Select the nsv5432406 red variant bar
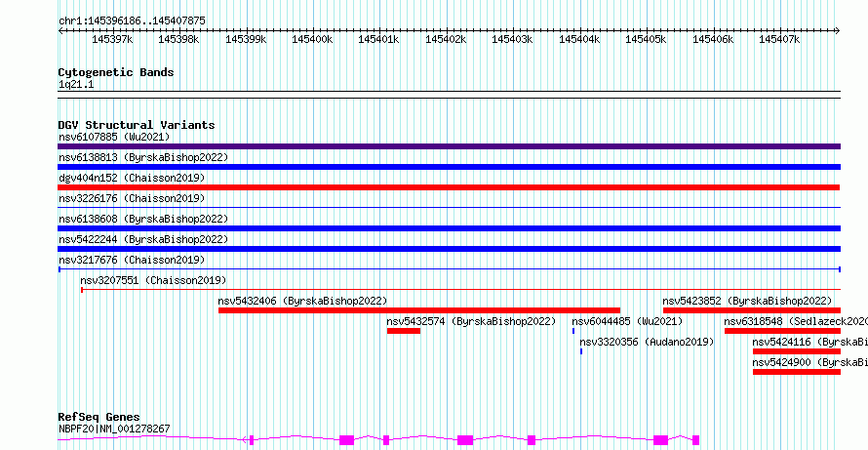The width and height of the screenshot is (868, 450). click(x=419, y=310)
